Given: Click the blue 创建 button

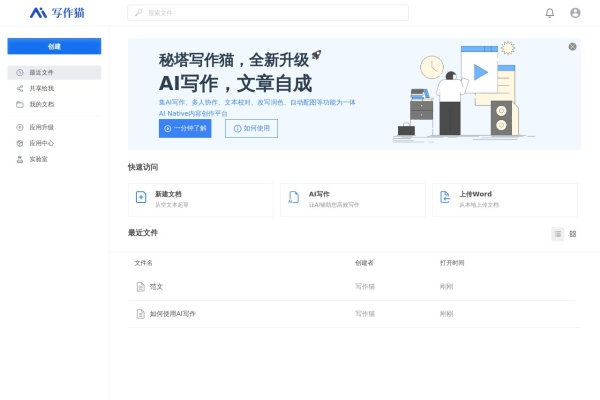Looking at the screenshot, I should click(x=54, y=46).
